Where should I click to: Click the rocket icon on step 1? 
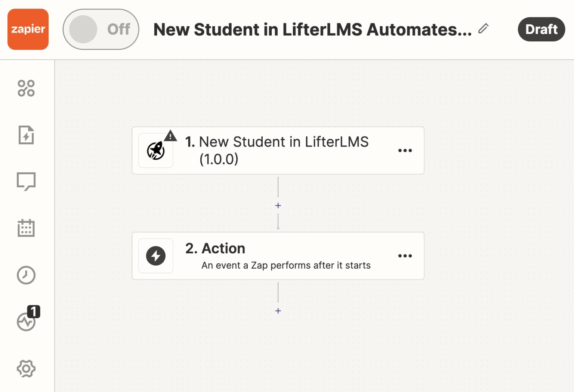156,151
